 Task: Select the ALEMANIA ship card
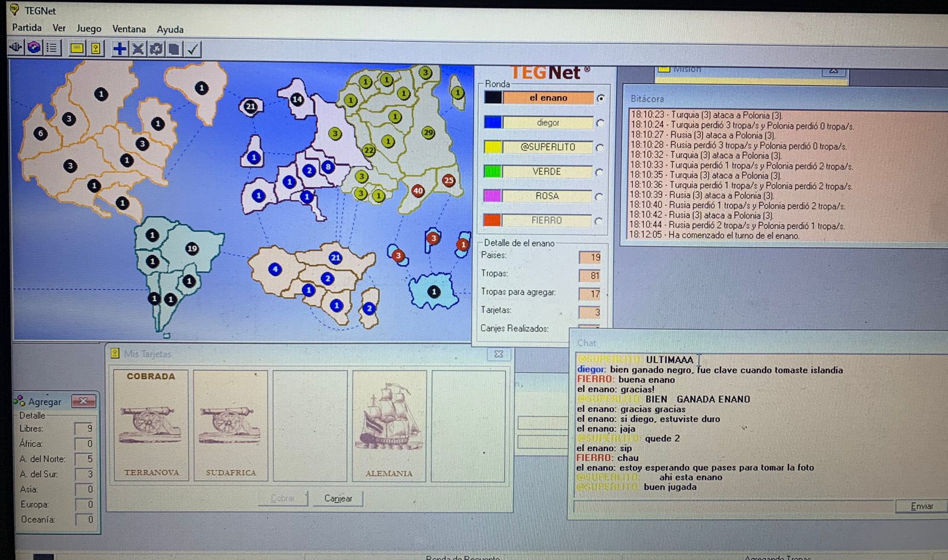tap(389, 425)
